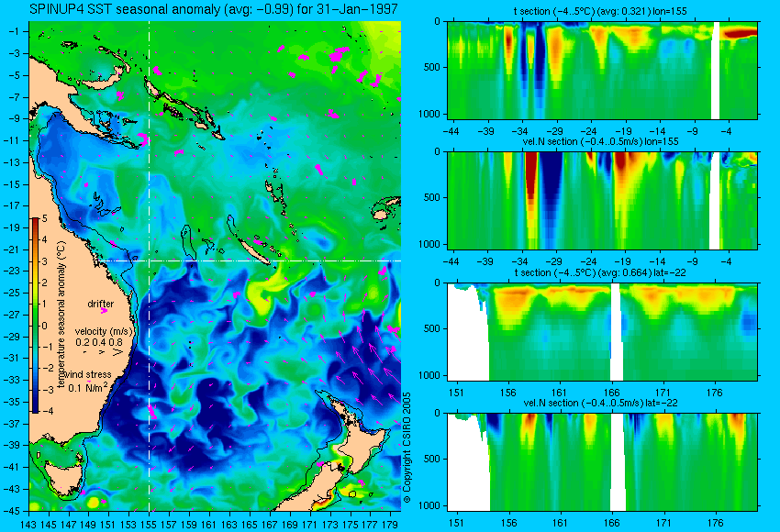This screenshot has width=780, height=532.
Task: Click the "SPINUP4 SST seasonal anomaly" main title
Action: coord(214,9)
